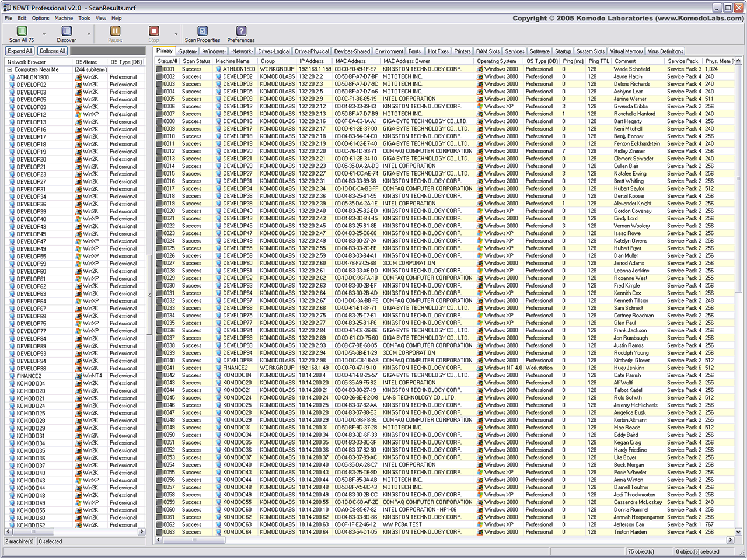747x560 pixels.
Task: Click the WinXP icon next to DEVELOP13
Action: click(78, 122)
